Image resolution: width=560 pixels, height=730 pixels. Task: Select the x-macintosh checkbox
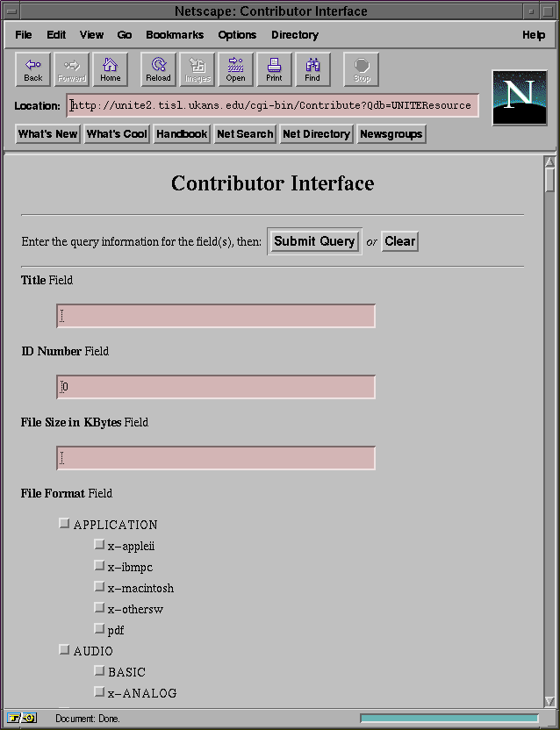tap(99, 587)
